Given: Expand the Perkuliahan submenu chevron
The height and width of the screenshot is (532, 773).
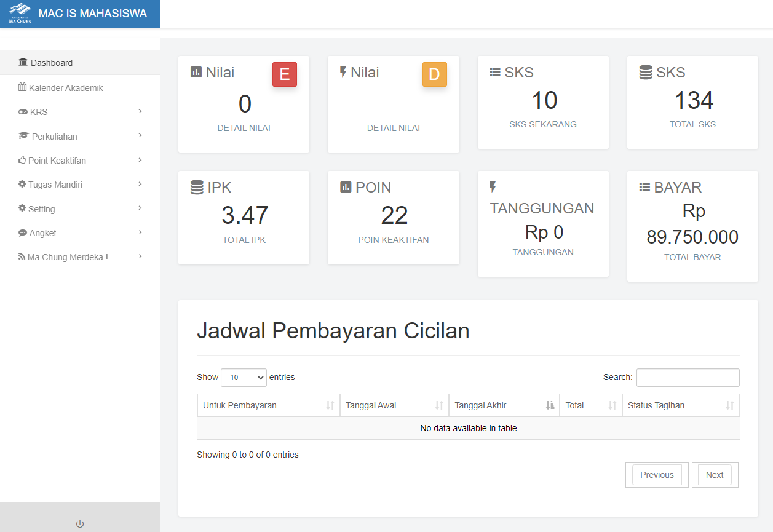Looking at the screenshot, I should coord(140,135).
